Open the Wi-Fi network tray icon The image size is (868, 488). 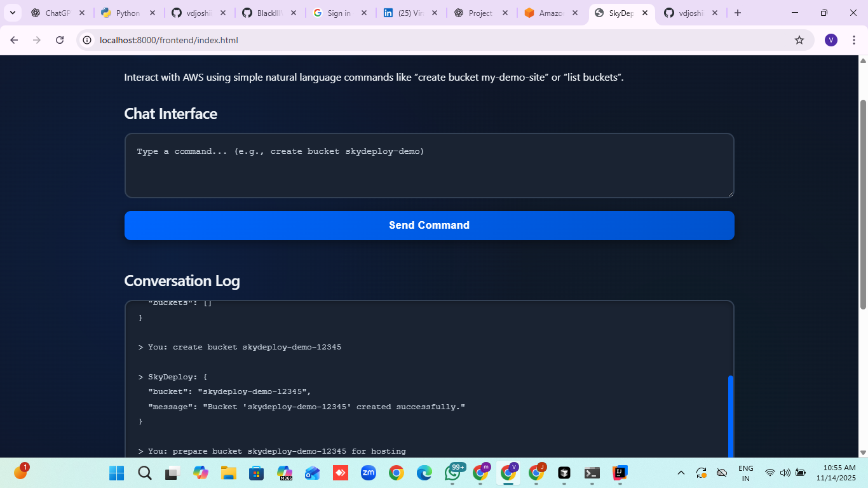click(x=770, y=473)
